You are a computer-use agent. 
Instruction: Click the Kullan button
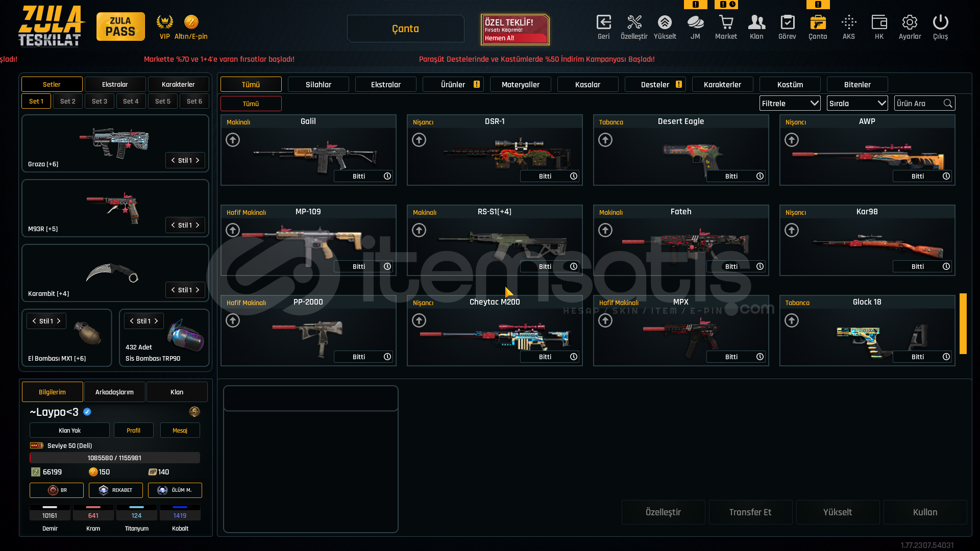(925, 512)
